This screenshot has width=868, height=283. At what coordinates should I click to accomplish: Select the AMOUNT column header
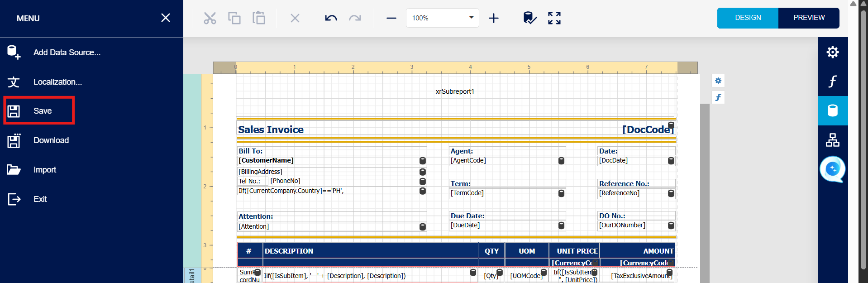point(637,251)
